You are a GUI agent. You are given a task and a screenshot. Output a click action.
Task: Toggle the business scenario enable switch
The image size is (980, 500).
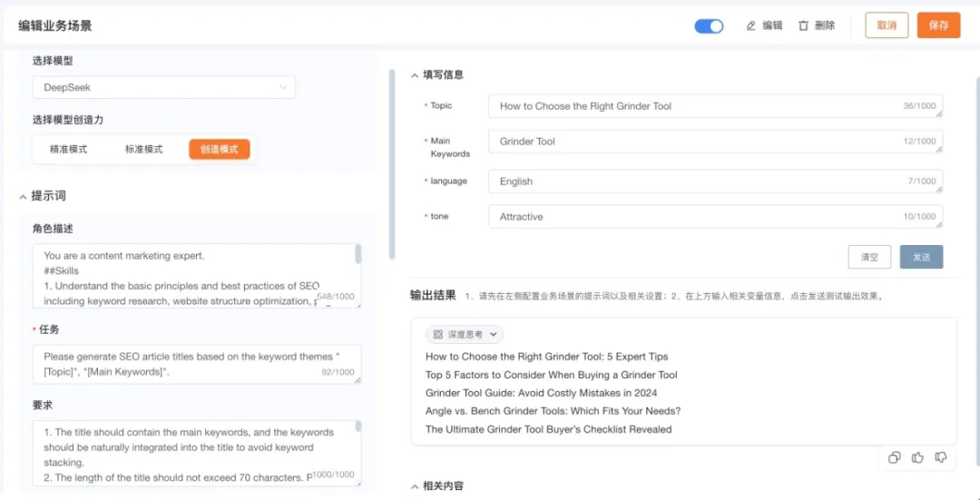709,25
